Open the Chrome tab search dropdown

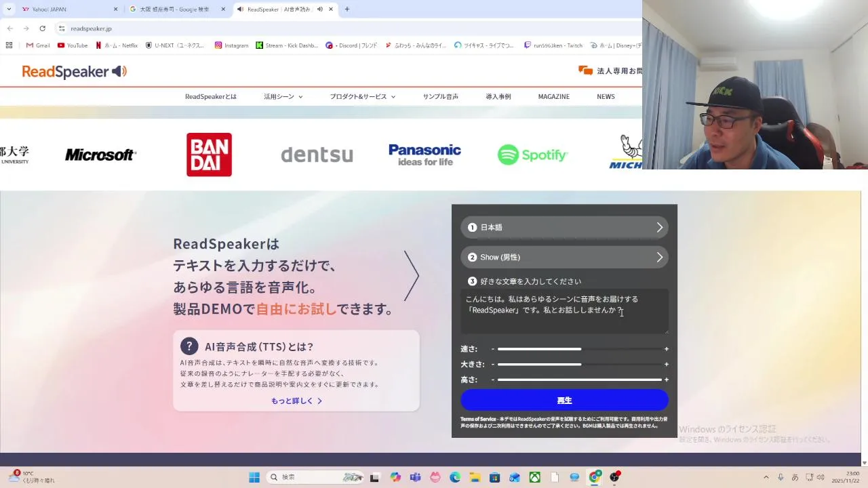click(x=9, y=9)
